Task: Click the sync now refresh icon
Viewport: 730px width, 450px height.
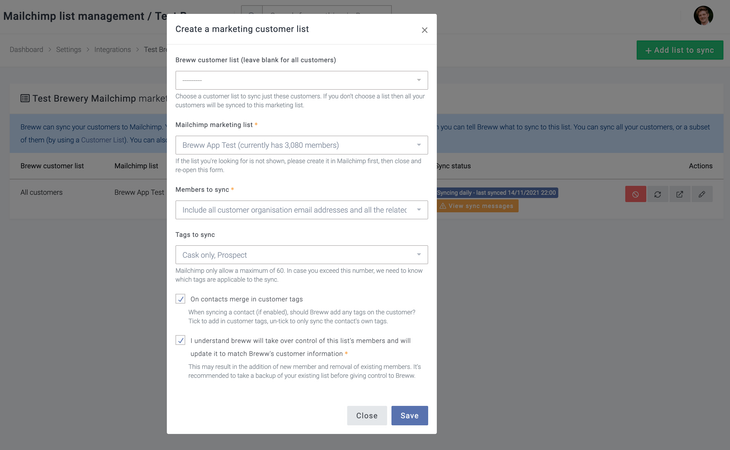Action: click(657, 193)
